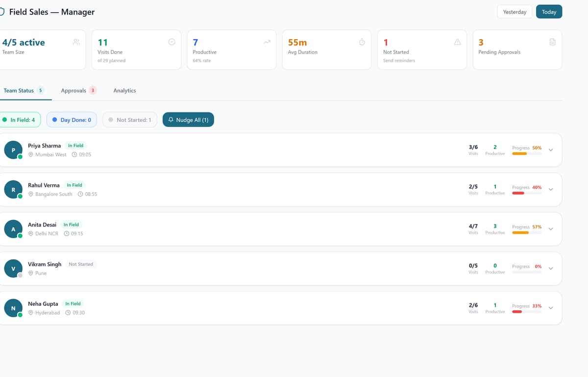Click the location pin icon beside Delhi NCR
The image size is (588, 377).
(x=31, y=234)
